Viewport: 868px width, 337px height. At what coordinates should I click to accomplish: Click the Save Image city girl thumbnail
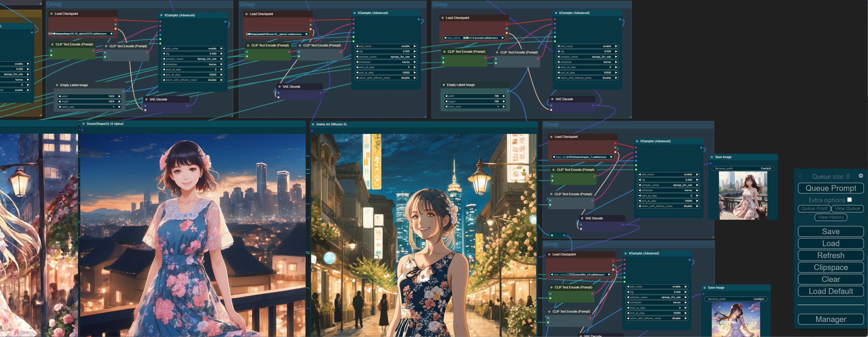(x=743, y=195)
